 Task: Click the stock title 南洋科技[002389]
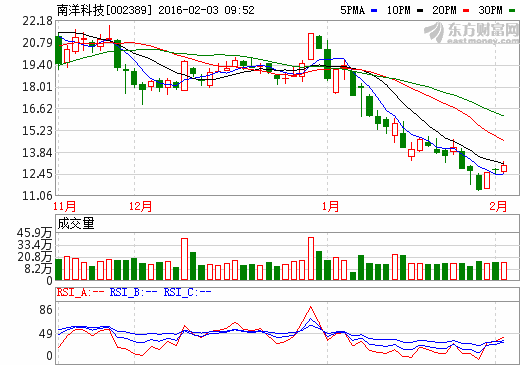(x=104, y=10)
